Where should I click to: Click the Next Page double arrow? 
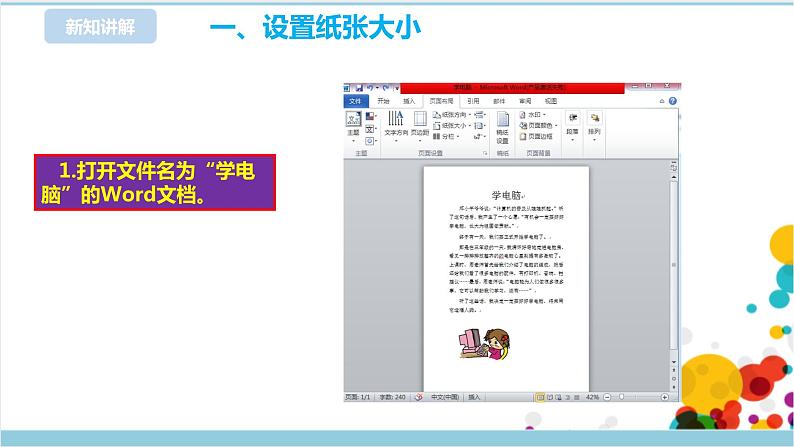pyautogui.click(x=673, y=387)
